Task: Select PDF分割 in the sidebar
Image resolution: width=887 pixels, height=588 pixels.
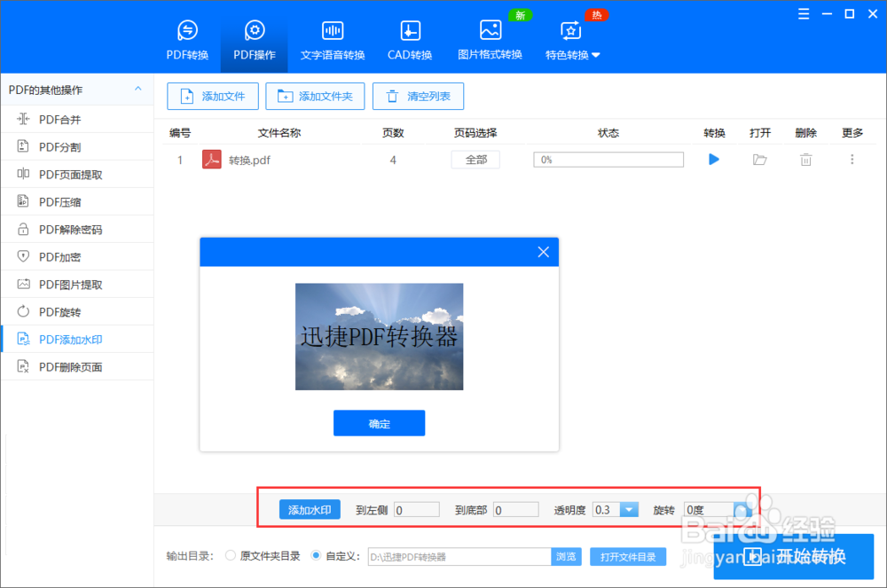Action: [77, 147]
